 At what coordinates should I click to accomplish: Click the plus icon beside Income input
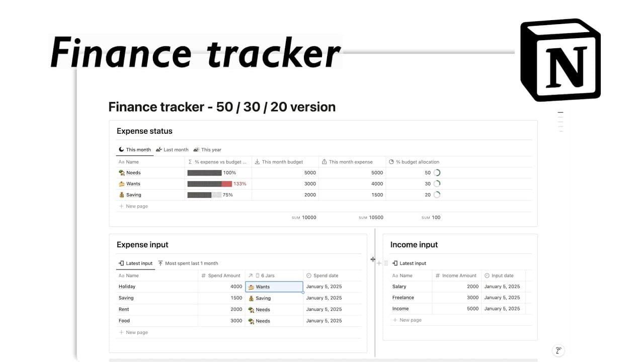[x=379, y=263]
